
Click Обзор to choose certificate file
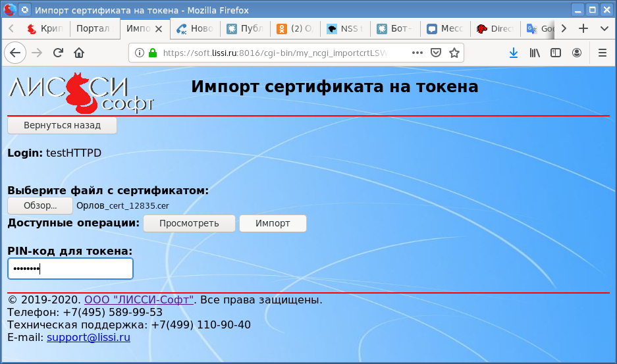point(40,205)
